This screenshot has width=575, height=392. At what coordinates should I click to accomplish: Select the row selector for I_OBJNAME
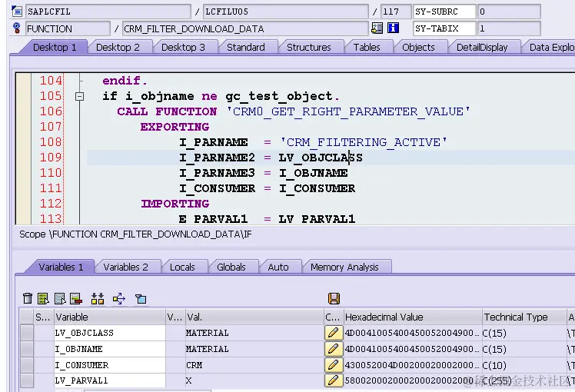tap(27, 349)
